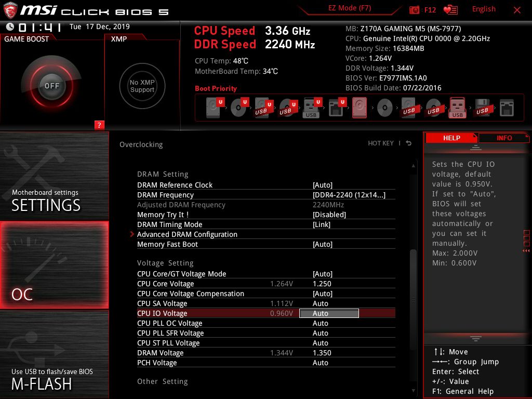This screenshot has height=399, width=532.
Task: Click the BIOS Ver E7977IMS.1A0 text
Action: (x=386, y=78)
